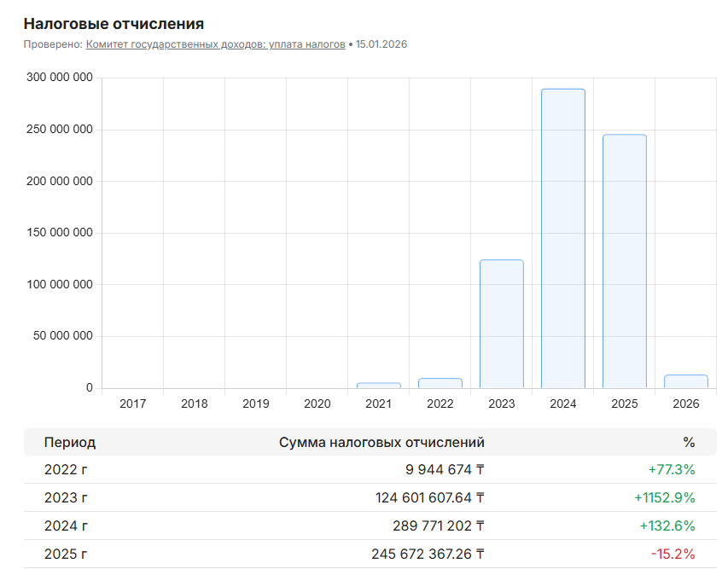Screen dimensions: 728x569
Task: Click the Сумма налоговых отчислений column header
Action: (x=381, y=442)
